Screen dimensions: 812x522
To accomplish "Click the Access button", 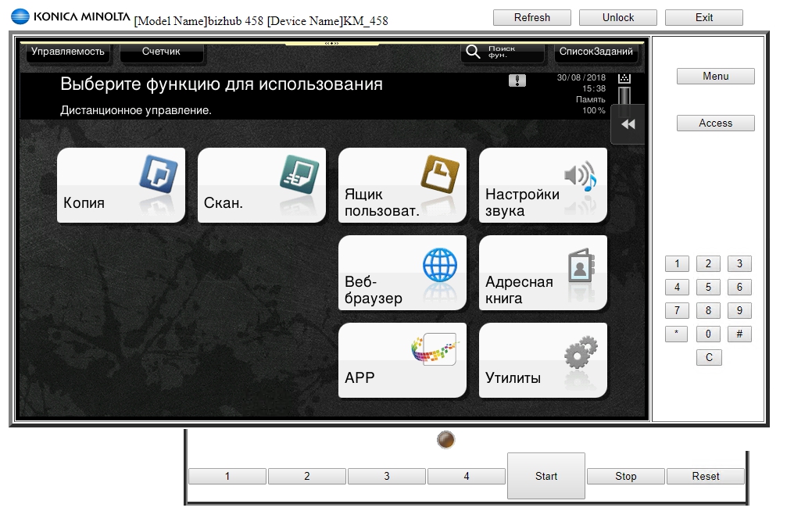I will (715, 123).
